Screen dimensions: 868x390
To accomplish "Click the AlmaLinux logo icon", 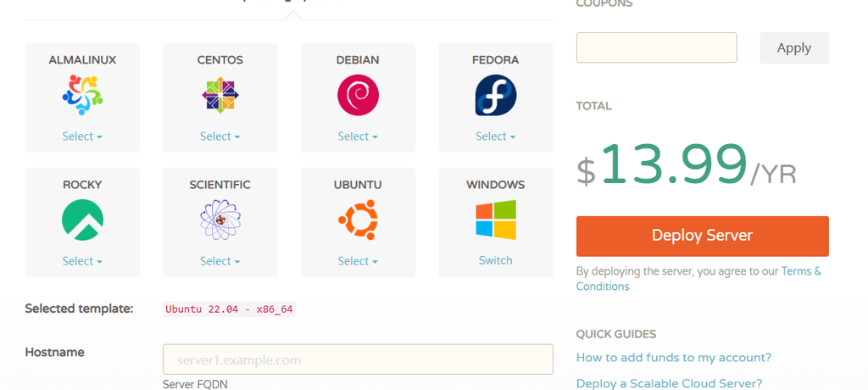I will tap(82, 95).
